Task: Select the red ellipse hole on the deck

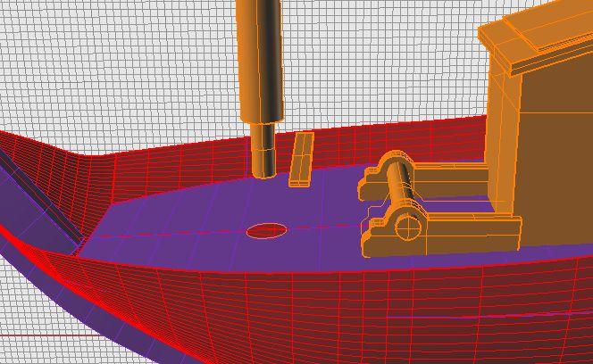Action: tap(267, 230)
